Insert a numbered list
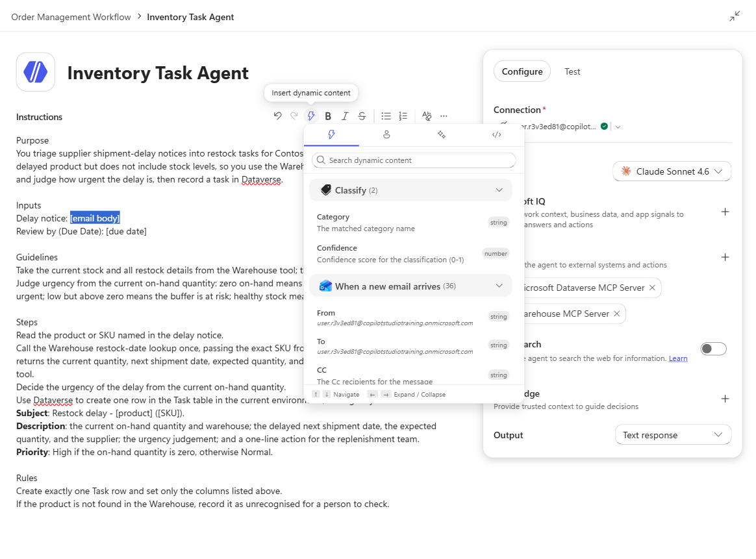 click(x=403, y=116)
